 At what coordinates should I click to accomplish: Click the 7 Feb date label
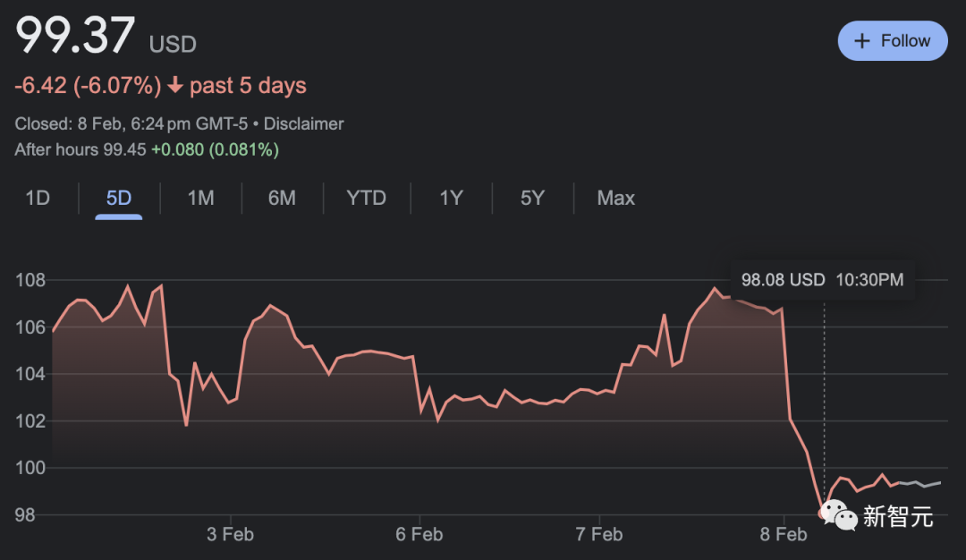click(599, 534)
